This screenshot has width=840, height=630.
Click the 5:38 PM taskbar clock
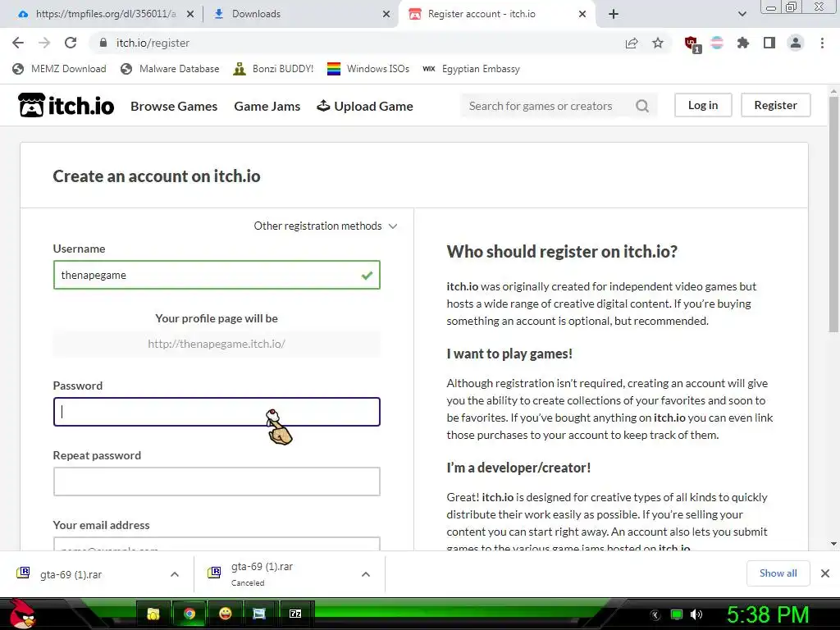pos(767,614)
